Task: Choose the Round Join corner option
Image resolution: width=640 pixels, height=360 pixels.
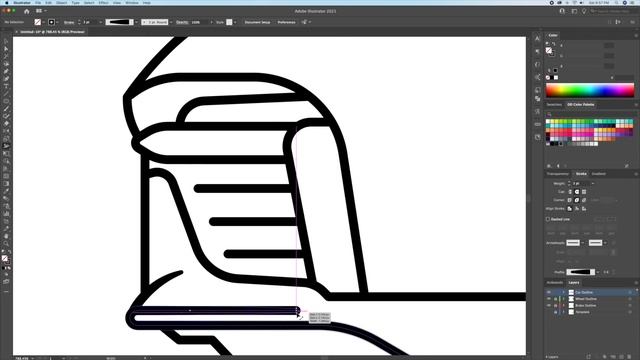Action: click(x=577, y=200)
